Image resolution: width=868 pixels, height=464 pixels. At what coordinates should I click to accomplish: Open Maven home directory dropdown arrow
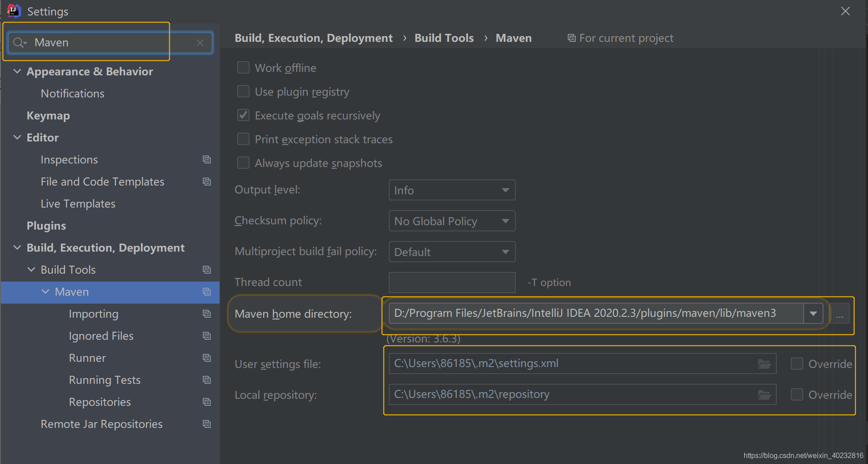pos(813,313)
